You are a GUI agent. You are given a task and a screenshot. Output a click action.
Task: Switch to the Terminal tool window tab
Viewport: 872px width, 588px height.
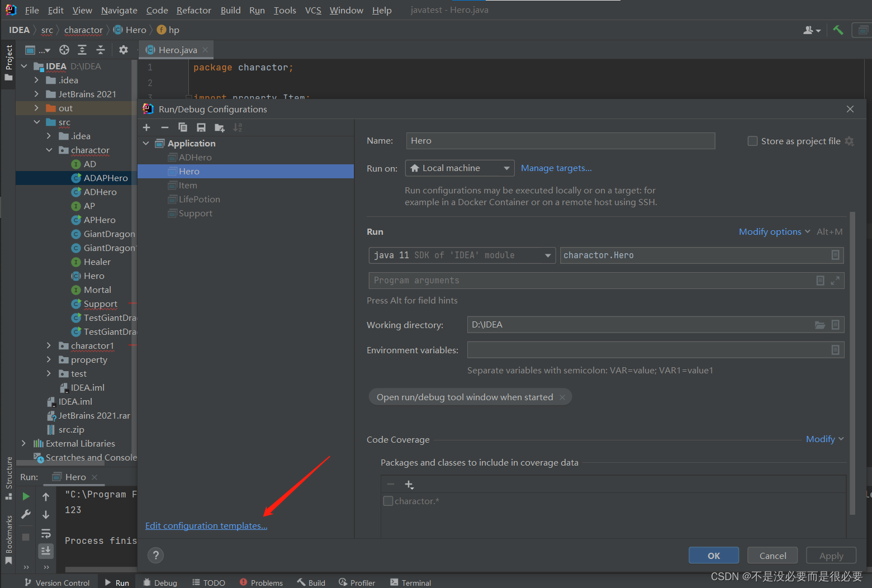tap(410, 582)
